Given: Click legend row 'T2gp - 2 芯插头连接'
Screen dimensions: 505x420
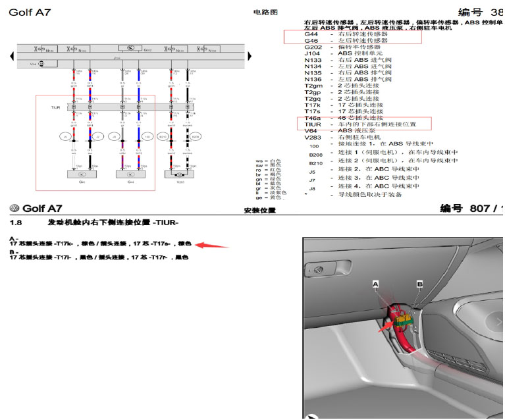Looking at the screenshot, I should click(342, 92).
